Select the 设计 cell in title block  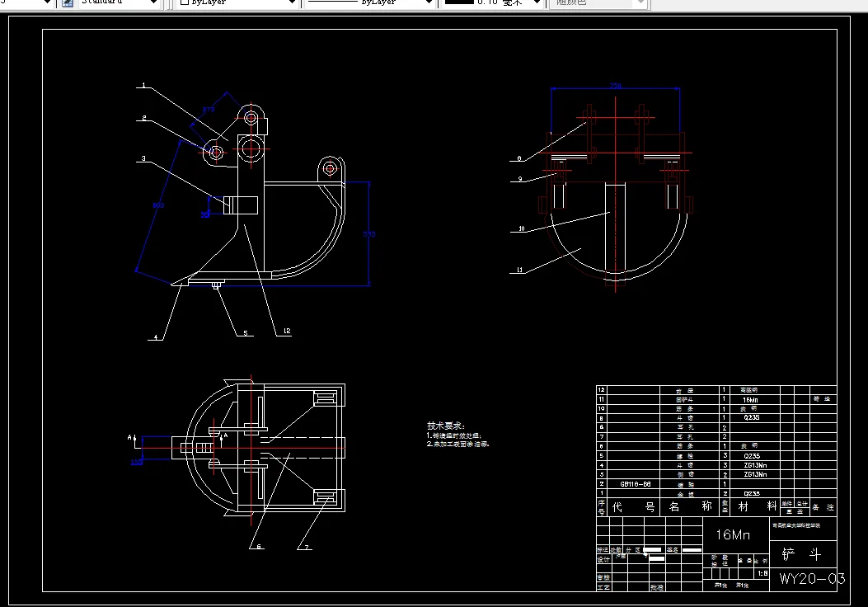(603, 559)
